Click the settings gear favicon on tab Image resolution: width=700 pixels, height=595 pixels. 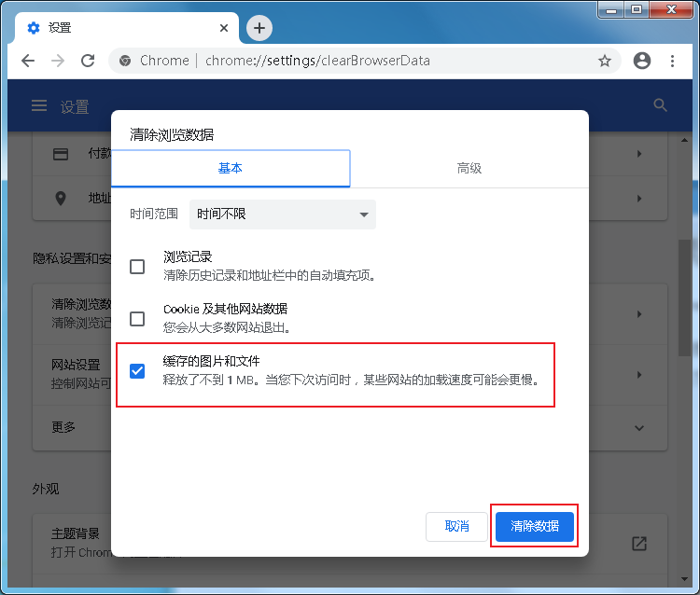tap(34, 28)
